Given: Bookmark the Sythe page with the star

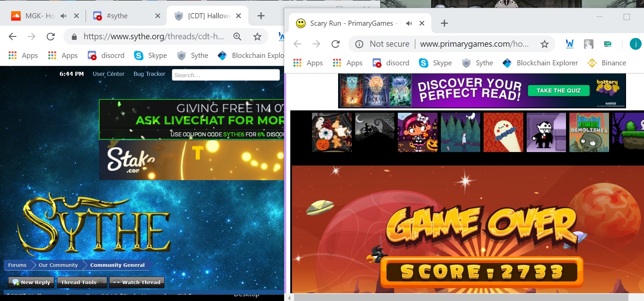Looking at the screenshot, I should tap(257, 37).
